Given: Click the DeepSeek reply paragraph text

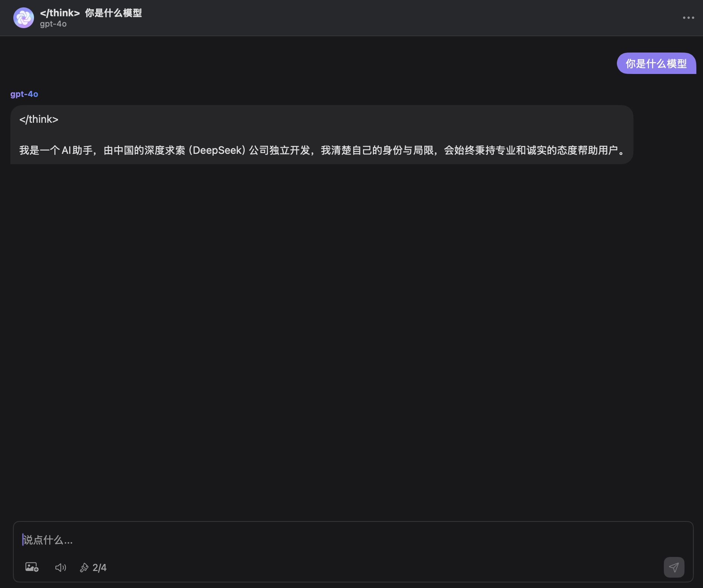Looking at the screenshot, I should pyautogui.click(x=322, y=150).
